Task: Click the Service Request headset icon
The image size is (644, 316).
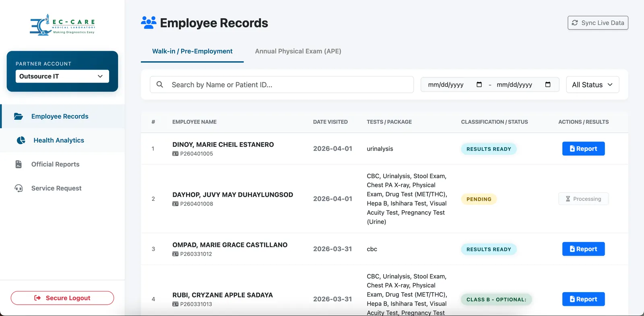Action: tap(19, 188)
